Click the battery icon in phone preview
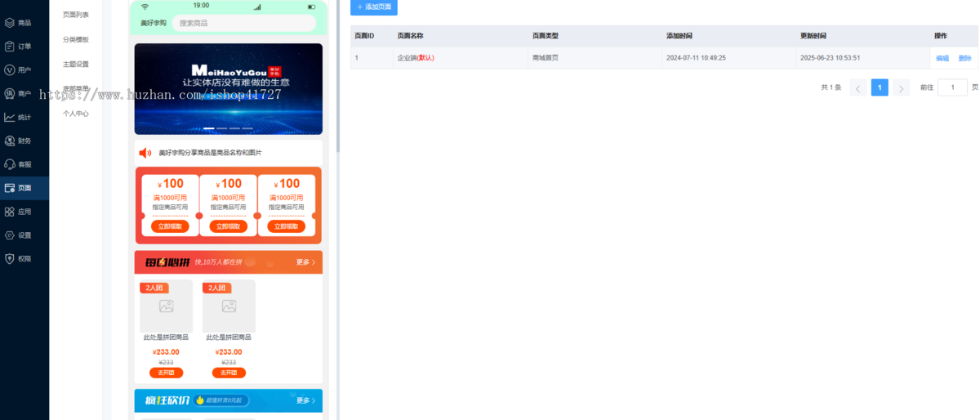Viewport: 980px width, 420px height. tap(310, 7)
